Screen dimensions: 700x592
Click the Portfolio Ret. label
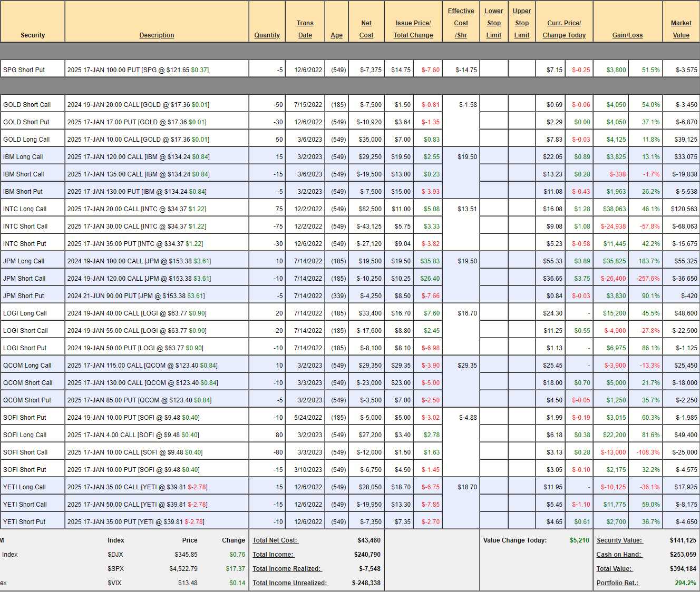tap(618, 583)
